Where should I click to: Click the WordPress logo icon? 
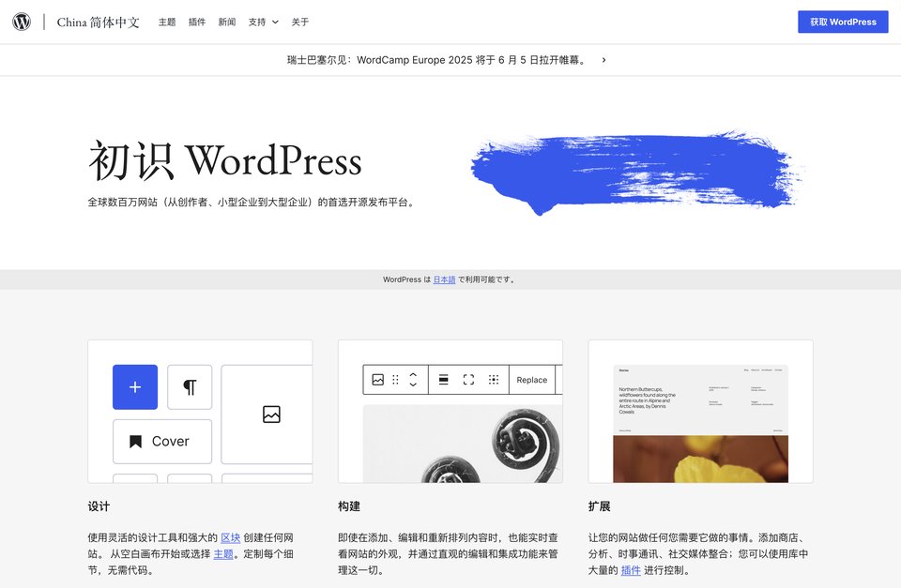tap(22, 22)
